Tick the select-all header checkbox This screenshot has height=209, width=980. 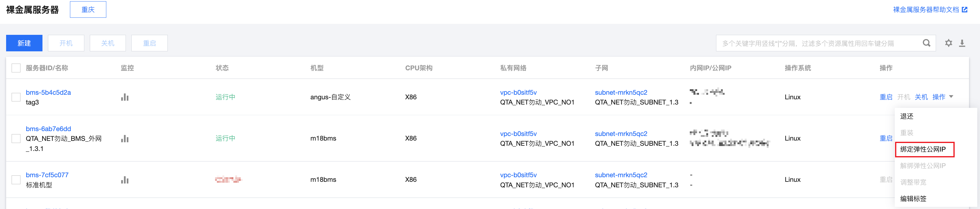pyautogui.click(x=16, y=68)
